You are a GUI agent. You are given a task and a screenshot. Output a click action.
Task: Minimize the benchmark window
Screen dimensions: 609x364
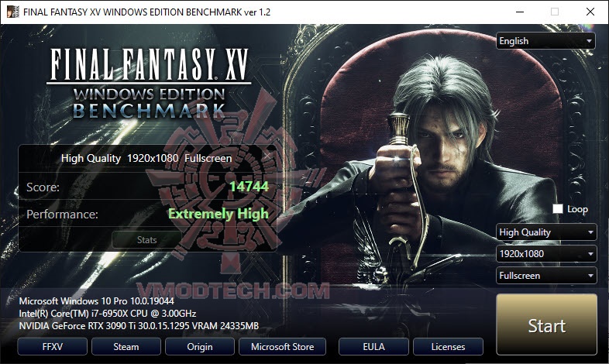(520, 12)
